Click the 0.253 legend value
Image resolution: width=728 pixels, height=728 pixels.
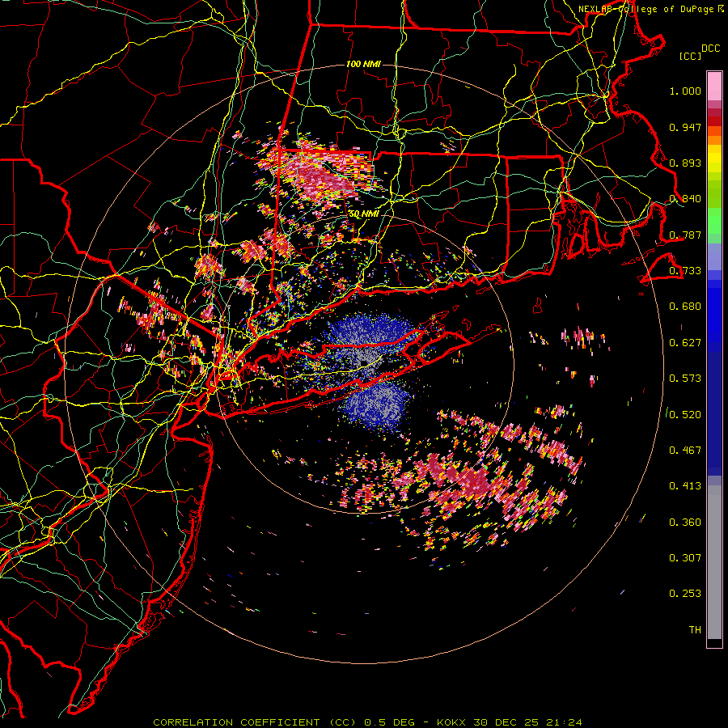pyautogui.click(x=685, y=594)
